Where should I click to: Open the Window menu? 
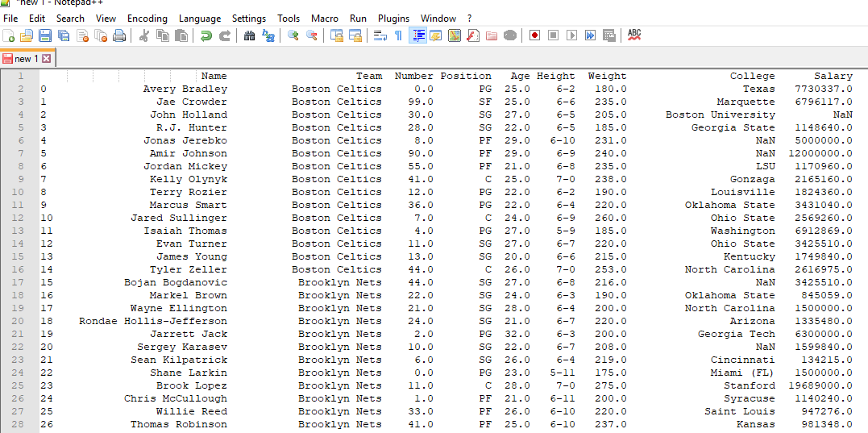438,19
